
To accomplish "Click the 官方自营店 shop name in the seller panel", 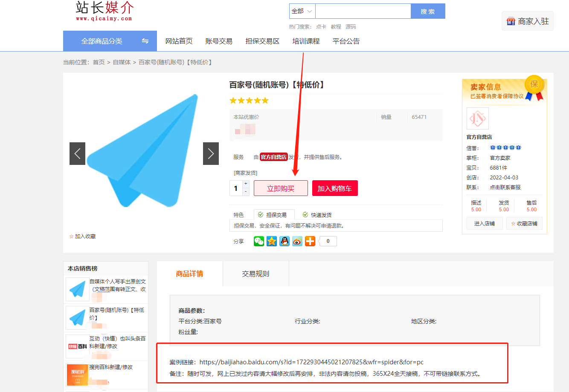I will pyautogui.click(x=479, y=137).
